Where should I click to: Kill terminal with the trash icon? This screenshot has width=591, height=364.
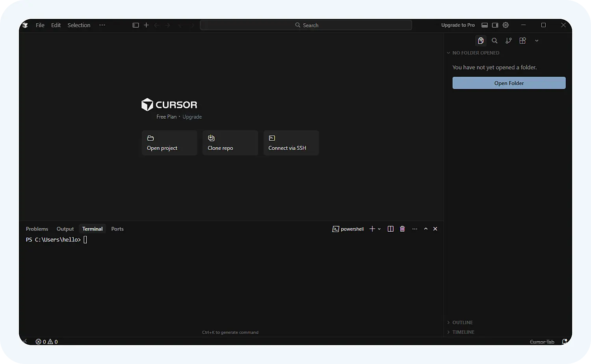pos(402,229)
